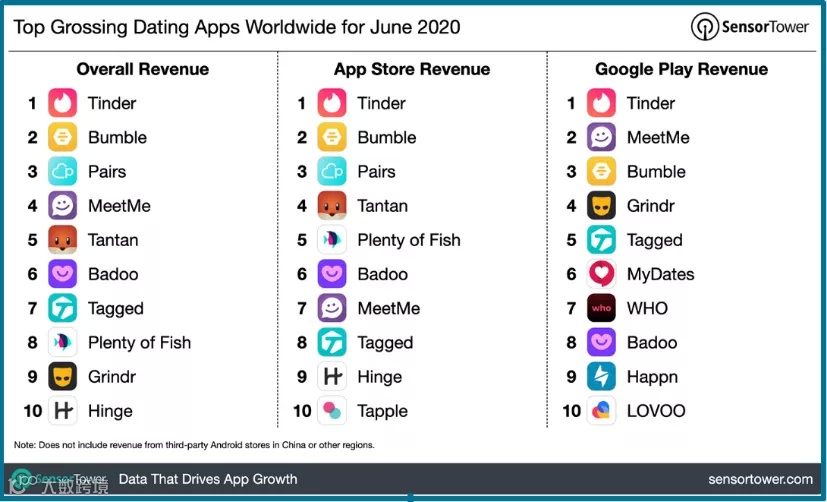Click the Happn lightning icon
The height and width of the screenshot is (502, 827).
(x=601, y=376)
